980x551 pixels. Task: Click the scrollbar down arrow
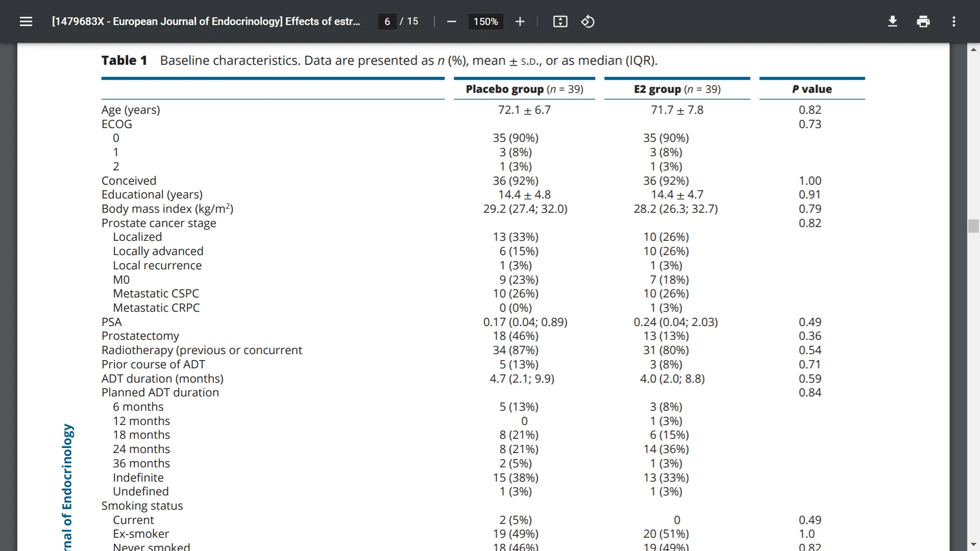973,544
